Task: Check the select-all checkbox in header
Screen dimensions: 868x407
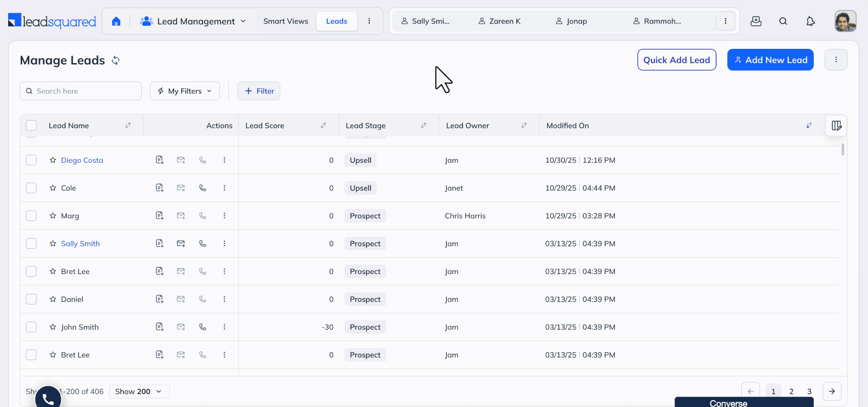Action: (31, 125)
